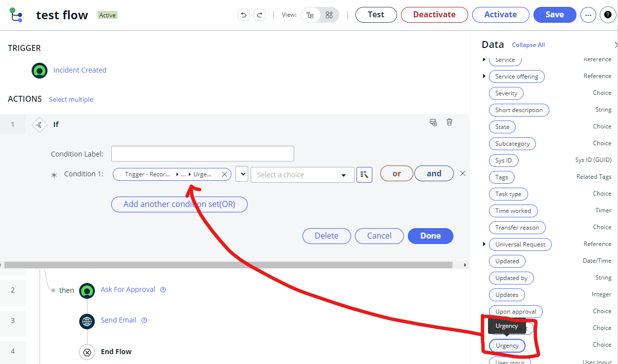
Task: Click Done to finish the condition
Action: coord(431,236)
